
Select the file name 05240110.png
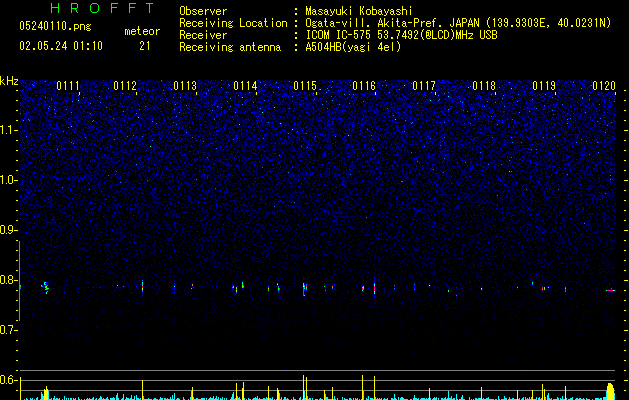55,26
